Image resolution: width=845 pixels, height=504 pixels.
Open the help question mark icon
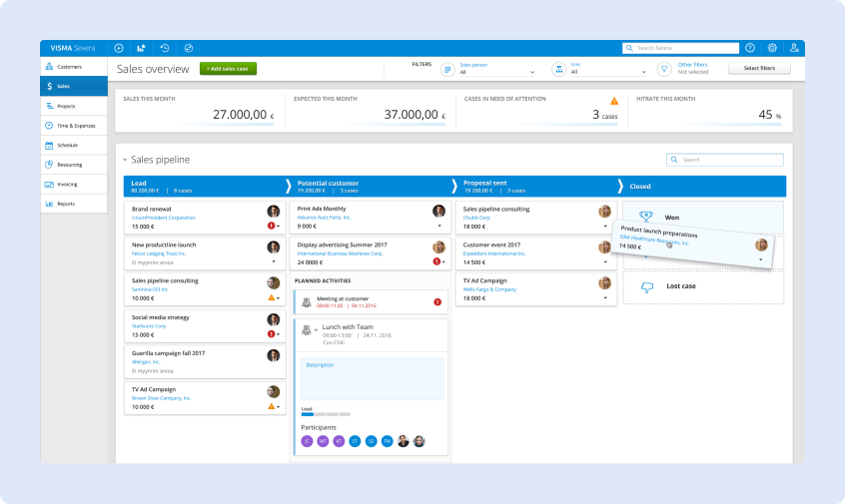pos(750,48)
